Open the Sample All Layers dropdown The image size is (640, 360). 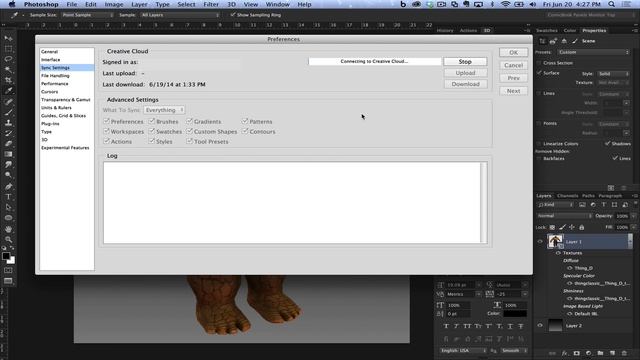(180, 15)
